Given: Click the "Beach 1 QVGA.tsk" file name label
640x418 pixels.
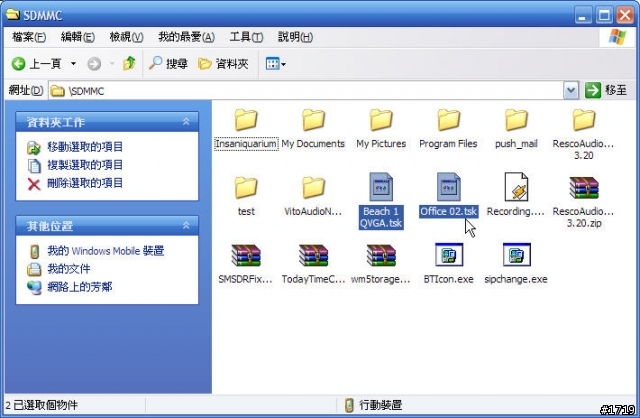Looking at the screenshot, I should click(x=381, y=217).
